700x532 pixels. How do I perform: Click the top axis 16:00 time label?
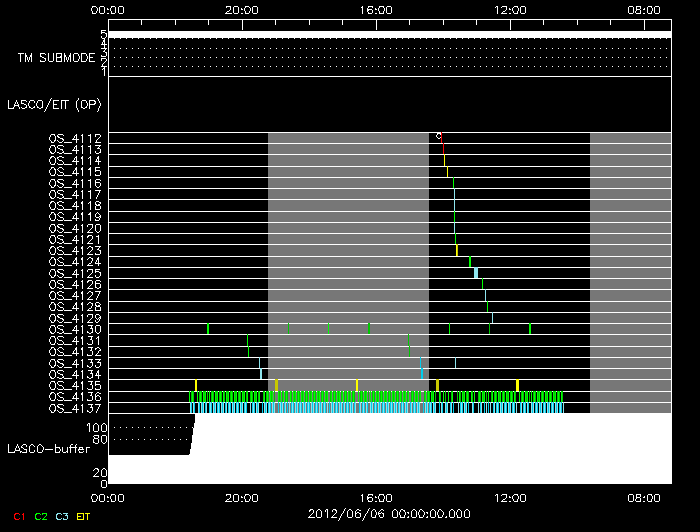click(x=376, y=10)
